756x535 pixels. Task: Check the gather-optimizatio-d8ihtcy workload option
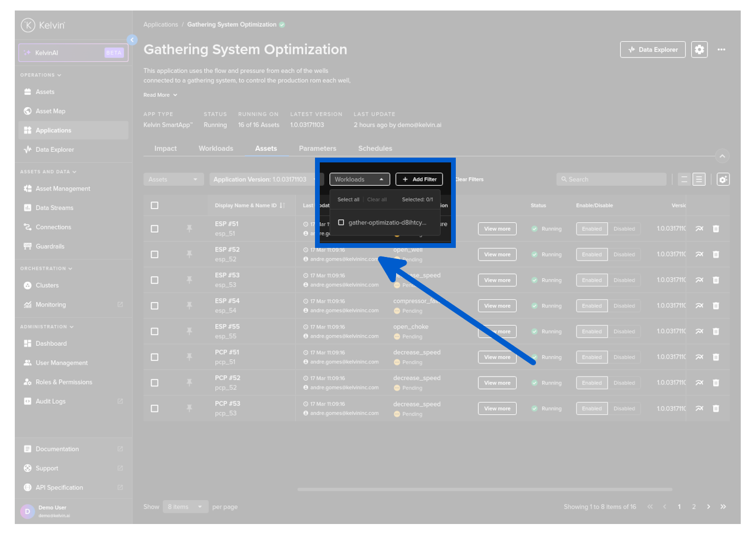tap(341, 223)
